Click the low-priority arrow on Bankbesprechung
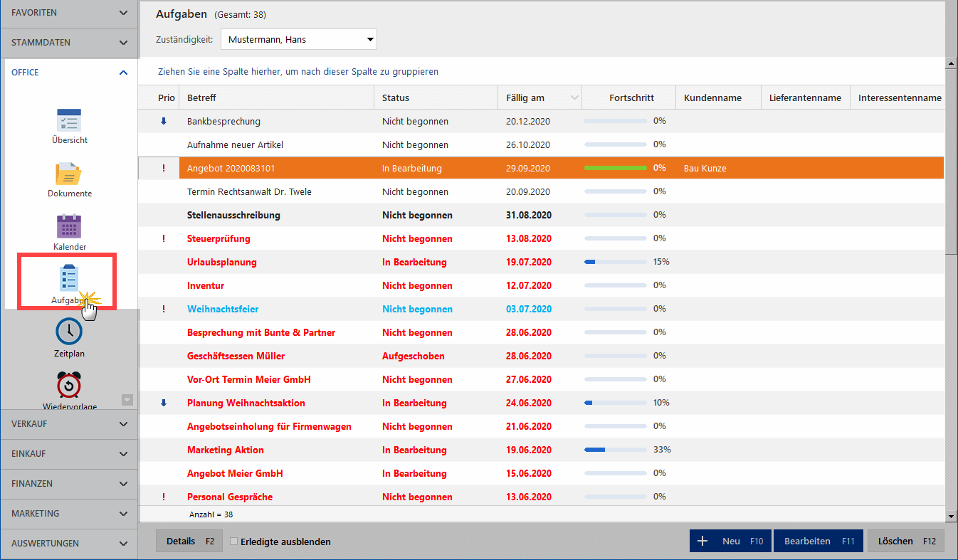The image size is (958, 560). (164, 122)
